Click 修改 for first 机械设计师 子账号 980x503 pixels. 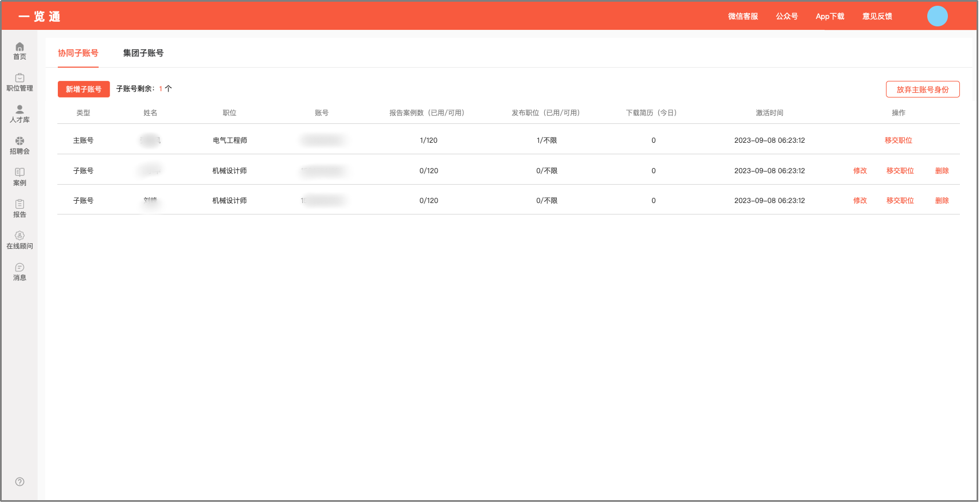[x=860, y=171]
